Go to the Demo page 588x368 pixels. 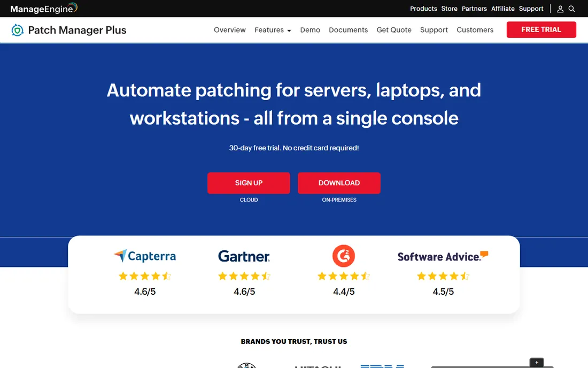pos(310,30)
